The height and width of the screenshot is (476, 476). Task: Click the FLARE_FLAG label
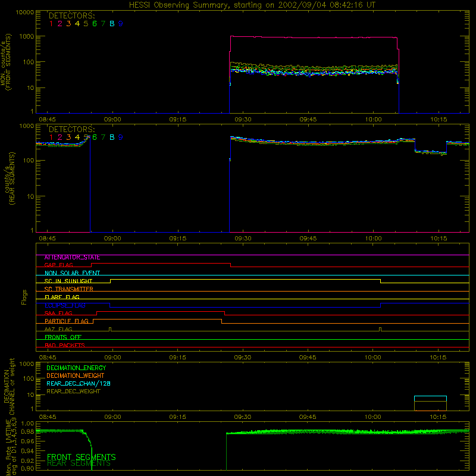pos(62,297)
